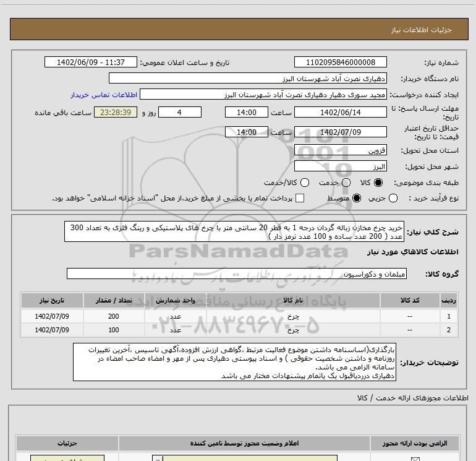Select the خدمت radio button

[x=346, y=183]
